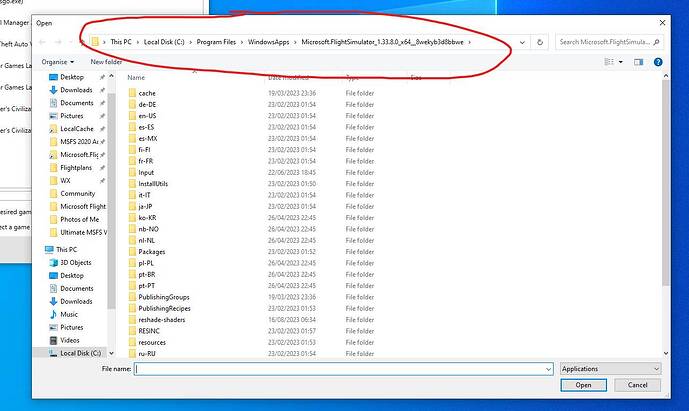Go forward using the forward arrow
The width and height of the screenshot is (689, 411).
point(58,42)
